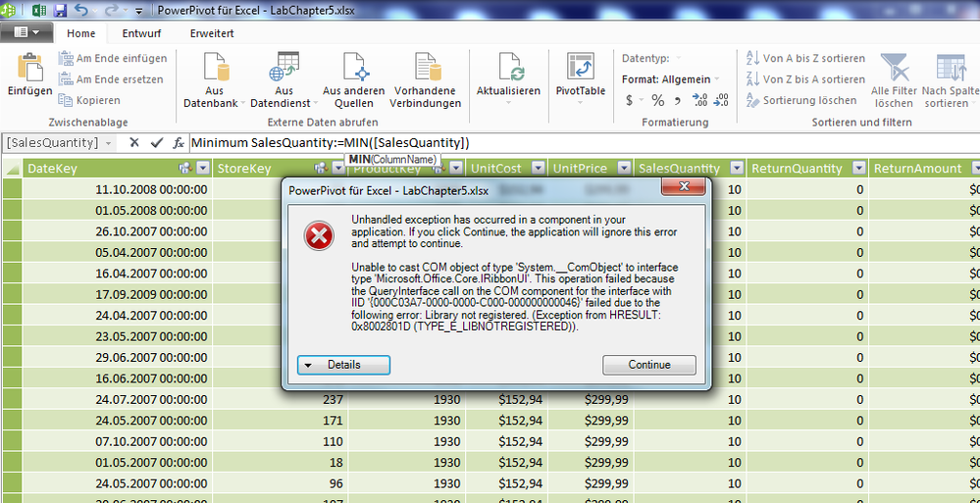
Task: Click StoreKey column relationship icon
Action: [321, 168]
